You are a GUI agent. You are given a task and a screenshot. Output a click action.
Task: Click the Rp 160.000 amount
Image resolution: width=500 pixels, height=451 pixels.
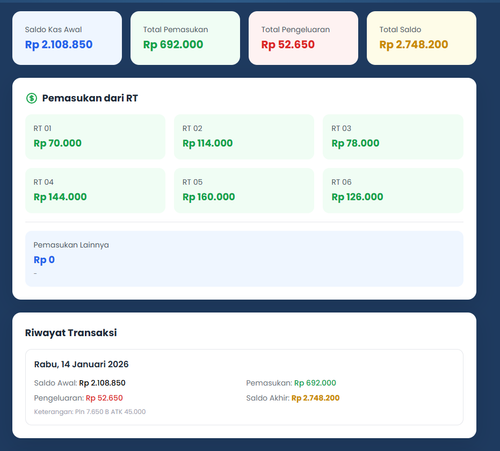[x=209, y=197]
